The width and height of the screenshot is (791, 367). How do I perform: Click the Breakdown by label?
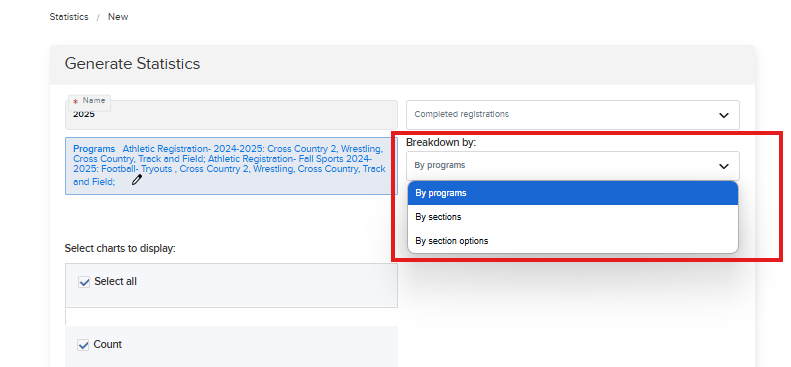click(x=441, y=143)
